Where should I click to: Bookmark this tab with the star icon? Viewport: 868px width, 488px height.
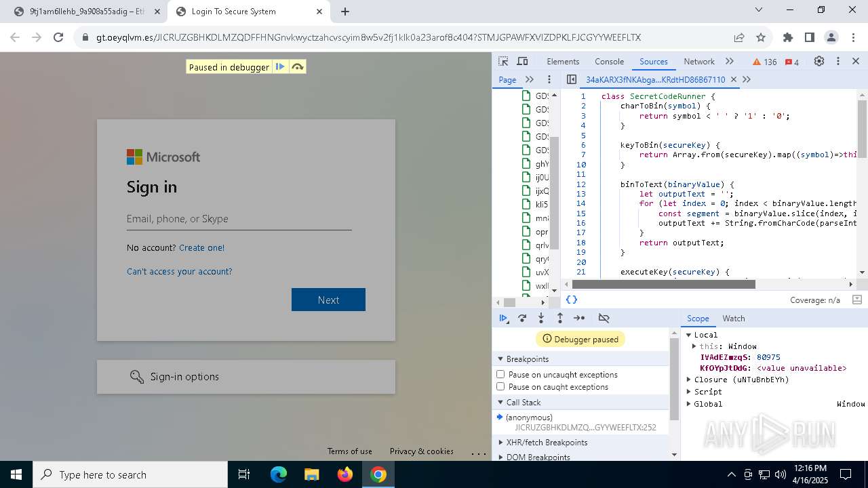point(761,37)
